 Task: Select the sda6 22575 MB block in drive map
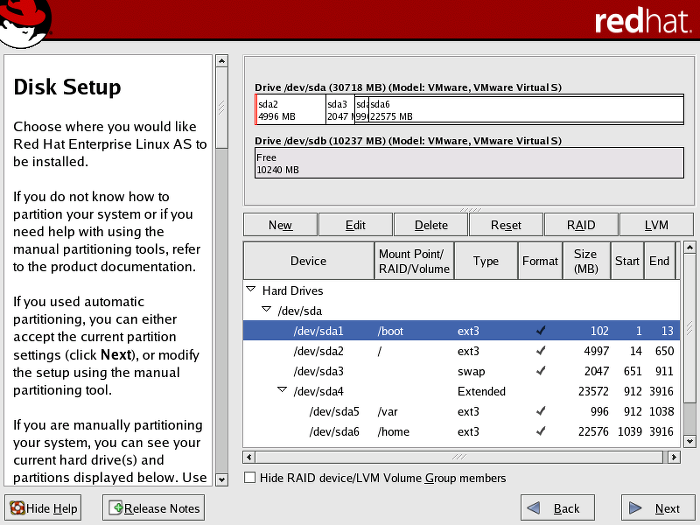tap(526, 110)
